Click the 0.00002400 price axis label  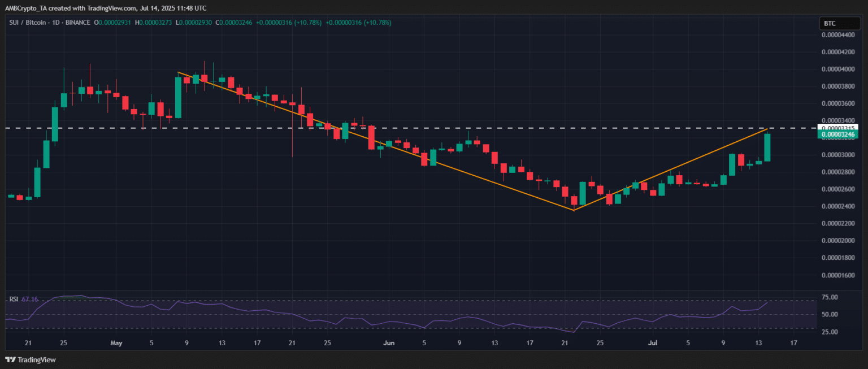[839, 206]
